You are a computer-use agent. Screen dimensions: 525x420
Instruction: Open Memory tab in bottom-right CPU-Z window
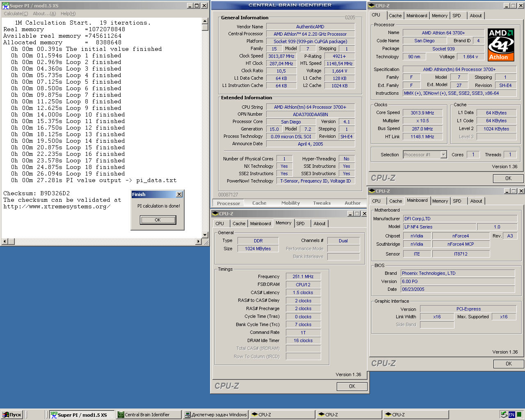pyautogui.click(x=440, y=201)
